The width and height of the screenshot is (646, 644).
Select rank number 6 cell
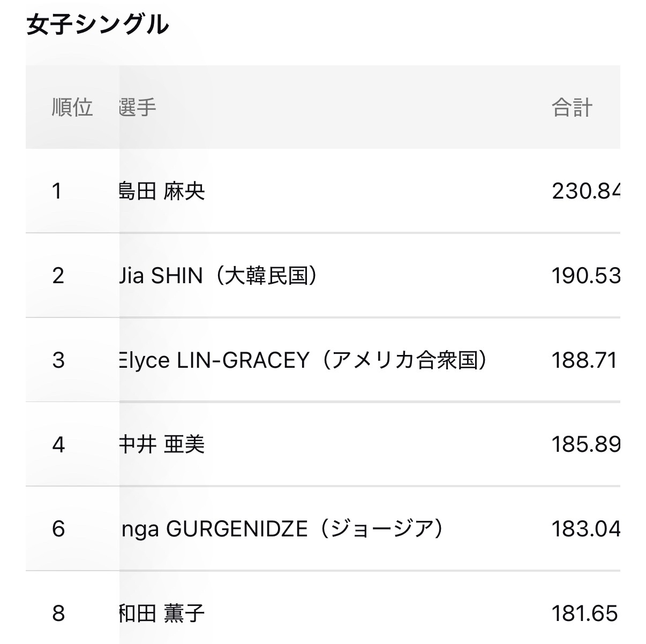58,529
